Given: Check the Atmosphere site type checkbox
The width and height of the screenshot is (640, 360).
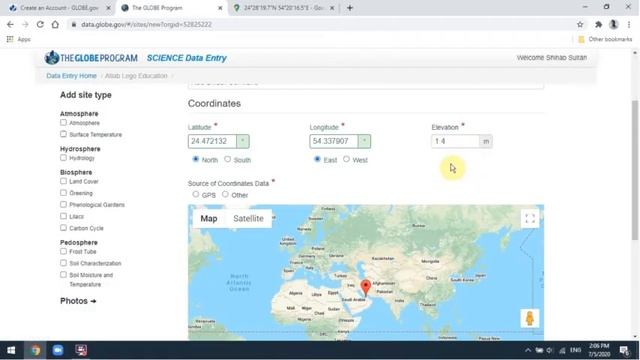Looking at the screenshot, I should (x=63, y=122).
